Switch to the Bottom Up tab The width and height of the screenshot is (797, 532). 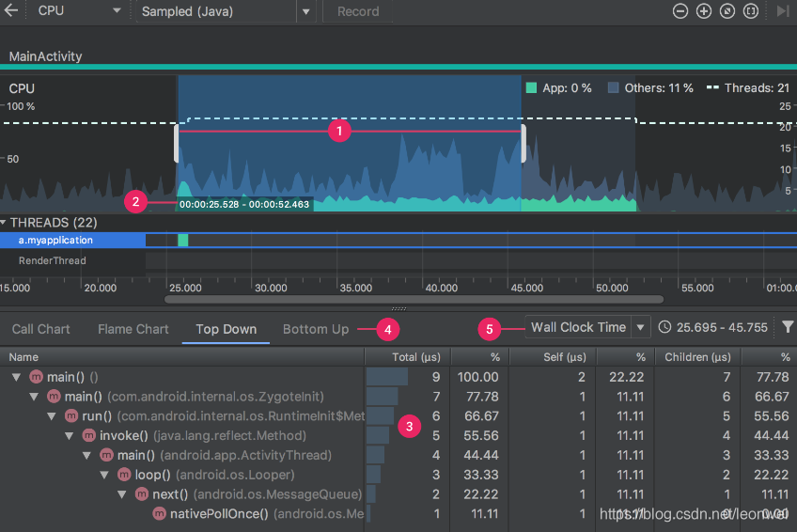click(x=316, y=329)
